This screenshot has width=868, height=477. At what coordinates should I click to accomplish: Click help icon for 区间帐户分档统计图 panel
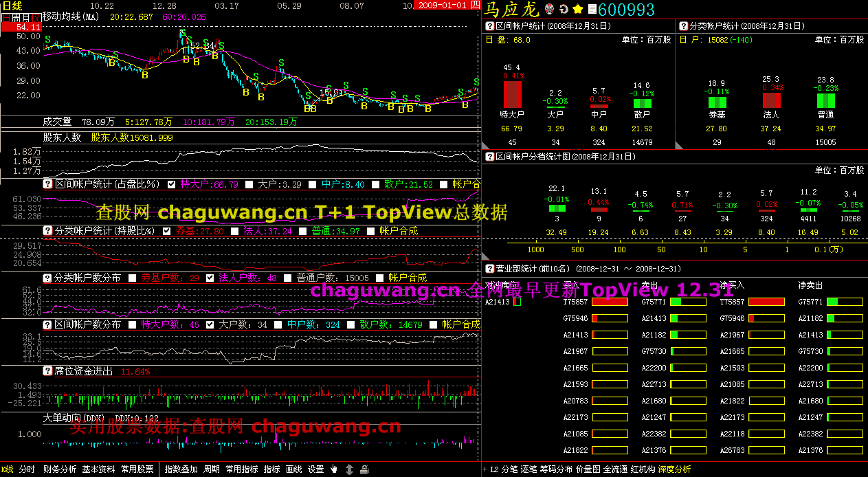[x=490, y=157]
